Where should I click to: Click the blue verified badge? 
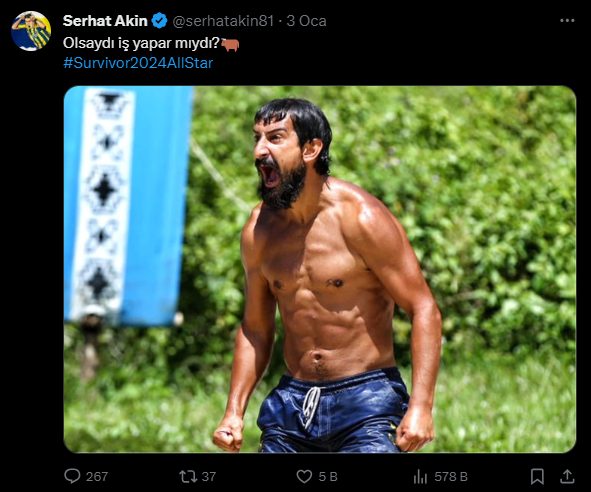tap(159, 21)
